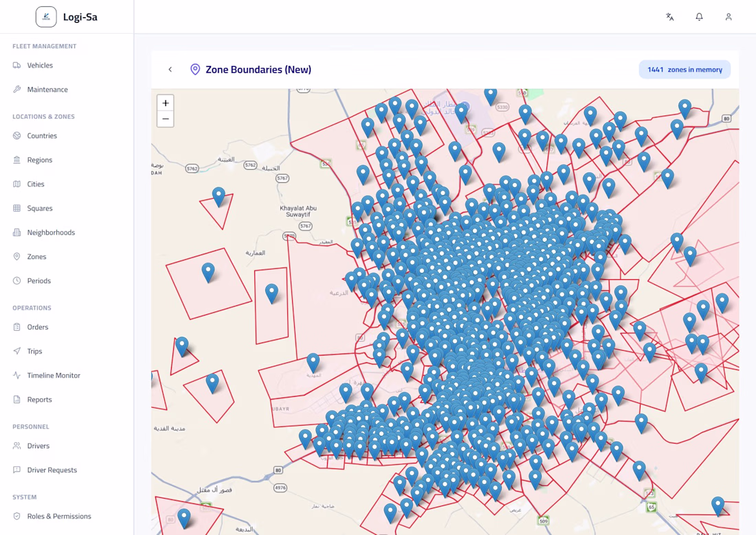Click the Logi-Sa brand name

(80, 17)
